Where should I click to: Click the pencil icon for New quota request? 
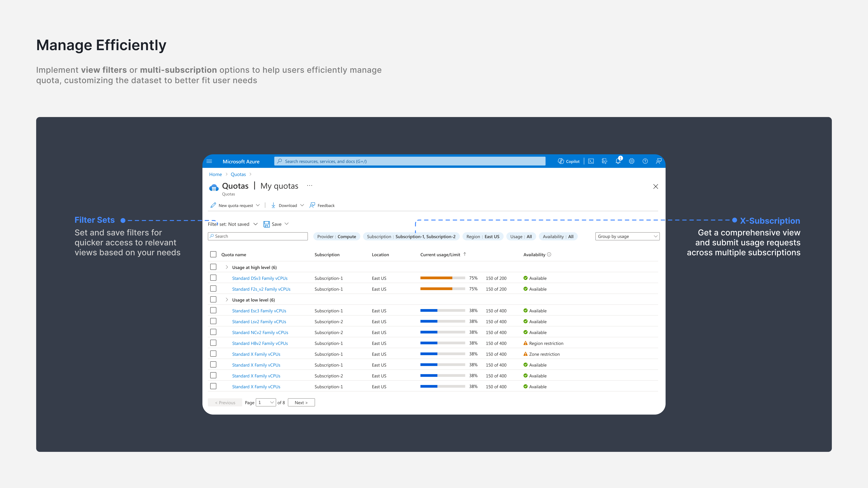[213, 205]
